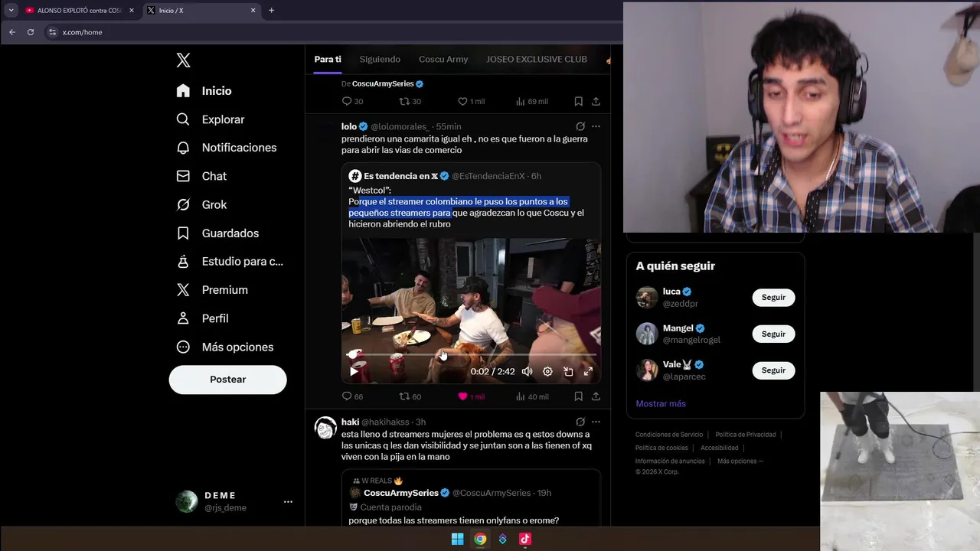The height and width of the screenshot is (551, 980).
Task: Switch to Coscu Army tab
Action: click(x=443, y=59)
